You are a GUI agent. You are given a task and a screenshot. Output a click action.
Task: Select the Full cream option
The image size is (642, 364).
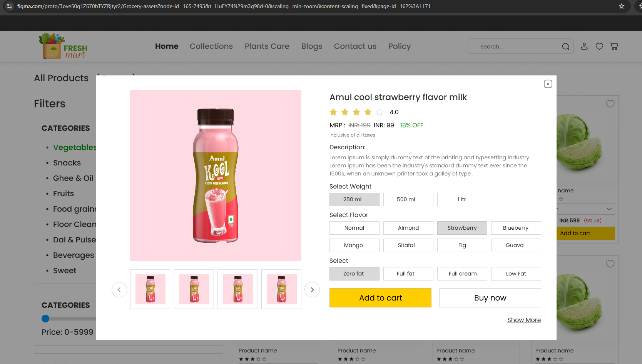462,274
